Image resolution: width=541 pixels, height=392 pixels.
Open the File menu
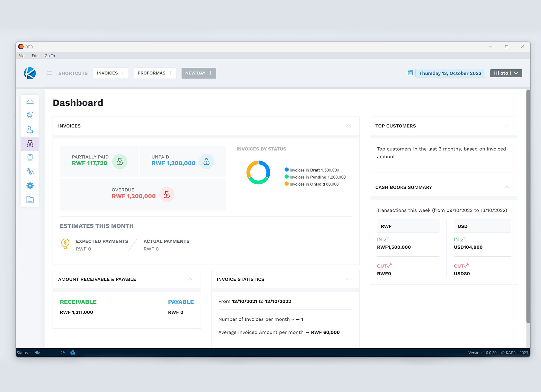[x=21, y=56]
